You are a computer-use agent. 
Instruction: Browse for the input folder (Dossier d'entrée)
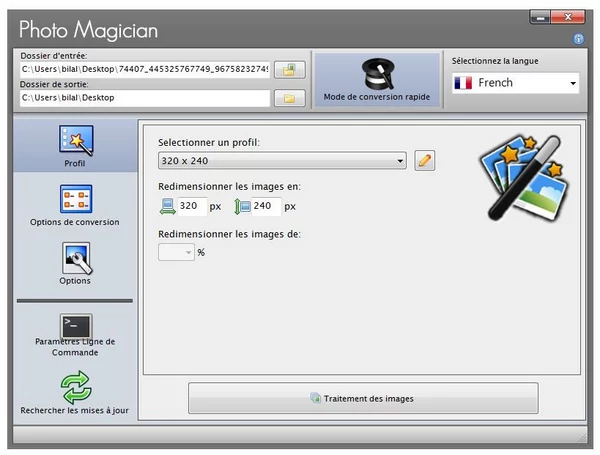pos(290,70)
